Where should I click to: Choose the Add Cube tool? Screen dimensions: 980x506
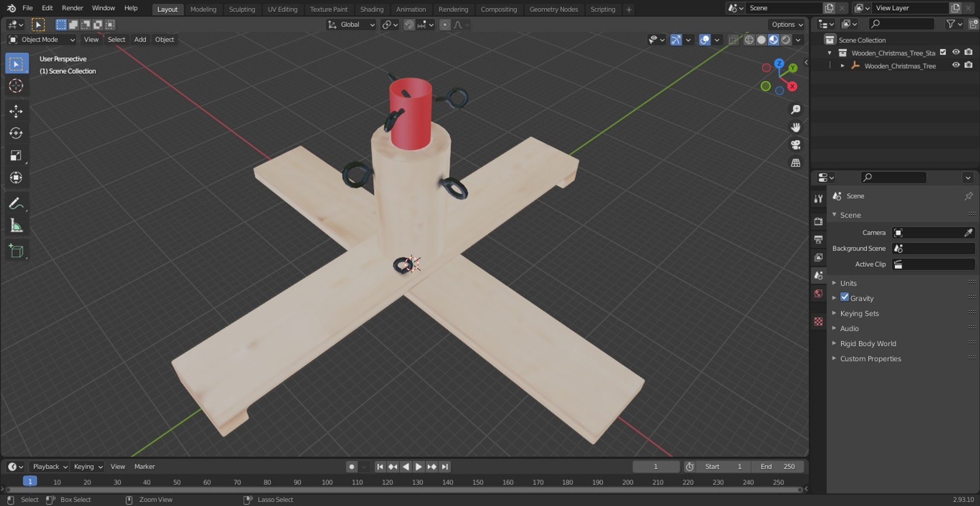(x=16, y=251)
